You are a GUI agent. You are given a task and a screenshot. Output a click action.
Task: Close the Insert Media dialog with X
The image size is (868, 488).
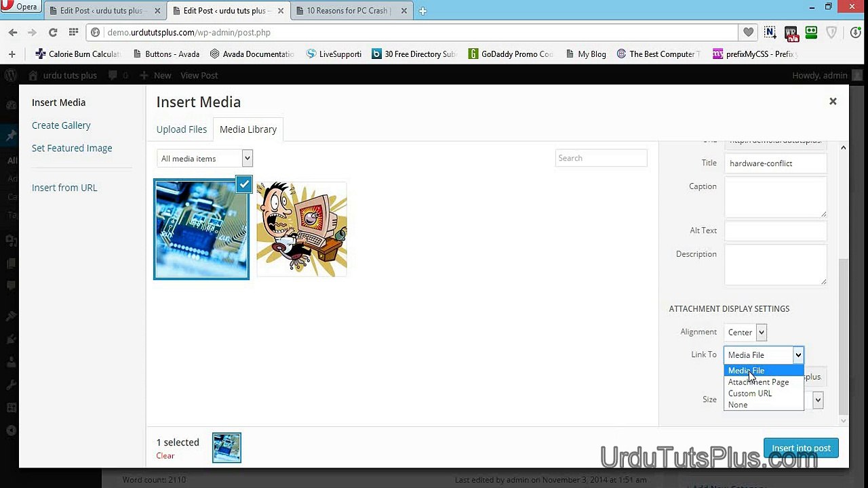833,102
